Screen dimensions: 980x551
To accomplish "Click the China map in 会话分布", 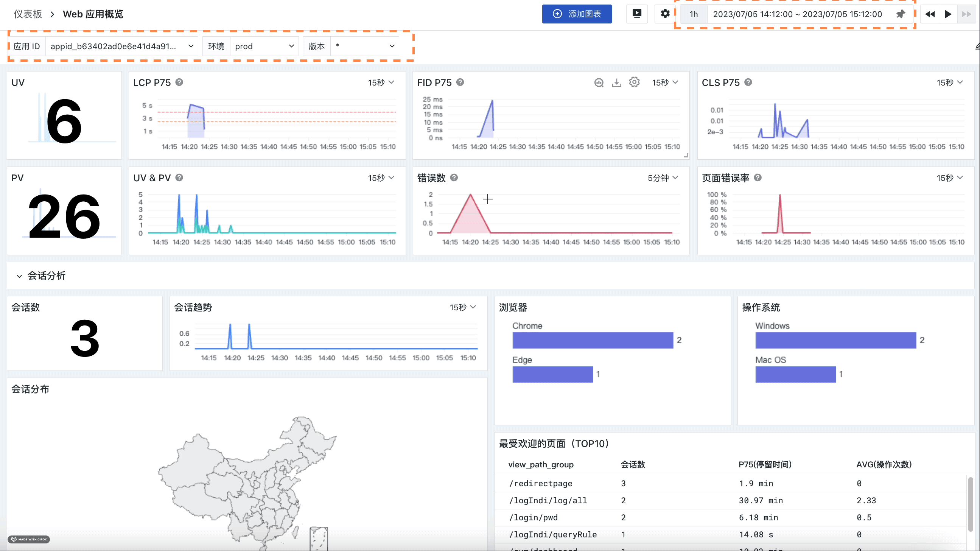I will [247, 483].
